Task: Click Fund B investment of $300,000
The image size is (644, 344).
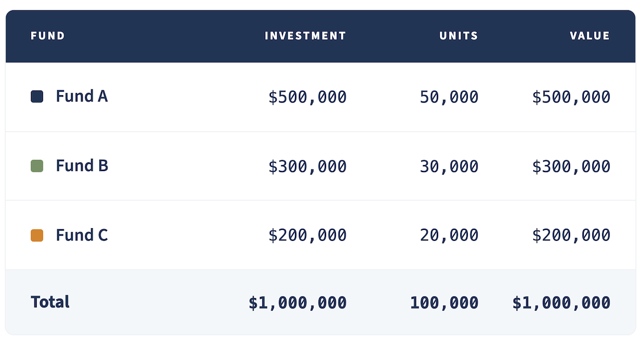Action: (x=308, y=166)
